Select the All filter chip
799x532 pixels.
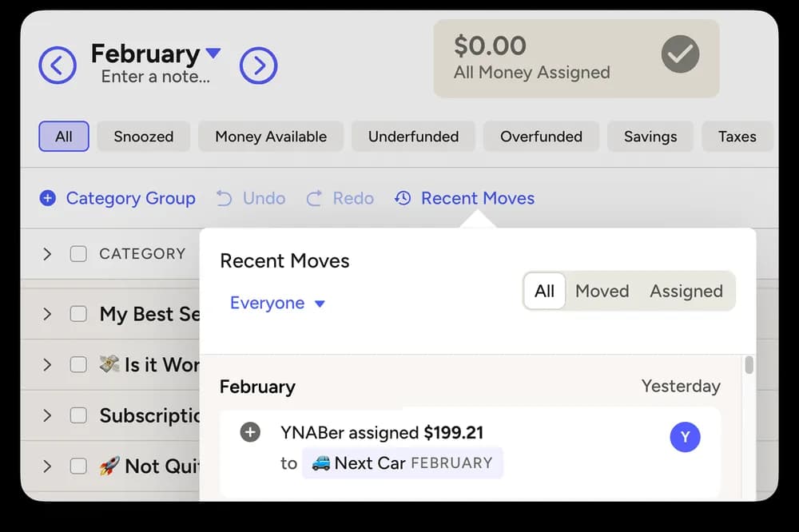pos(64,136)
